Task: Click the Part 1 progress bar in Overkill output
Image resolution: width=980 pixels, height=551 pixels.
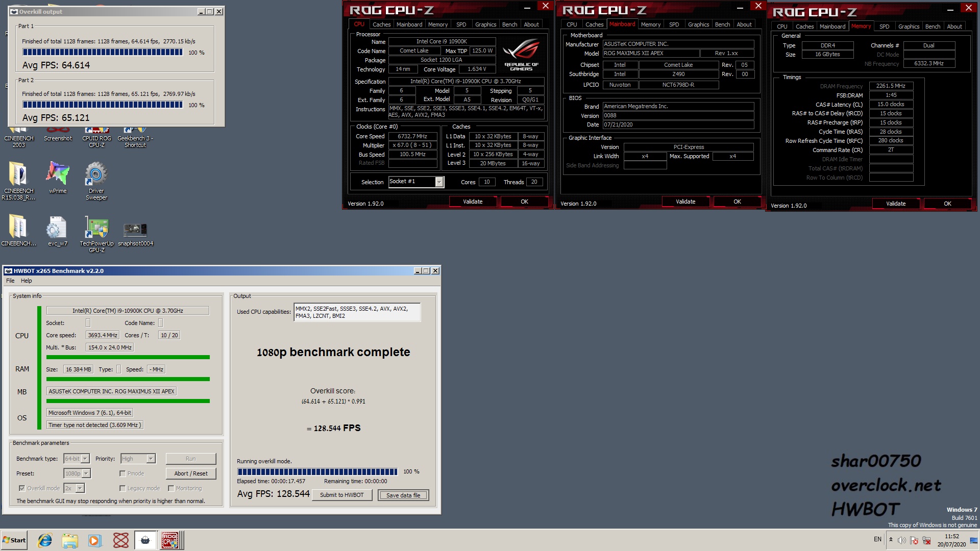Action: tap(103, 53)
